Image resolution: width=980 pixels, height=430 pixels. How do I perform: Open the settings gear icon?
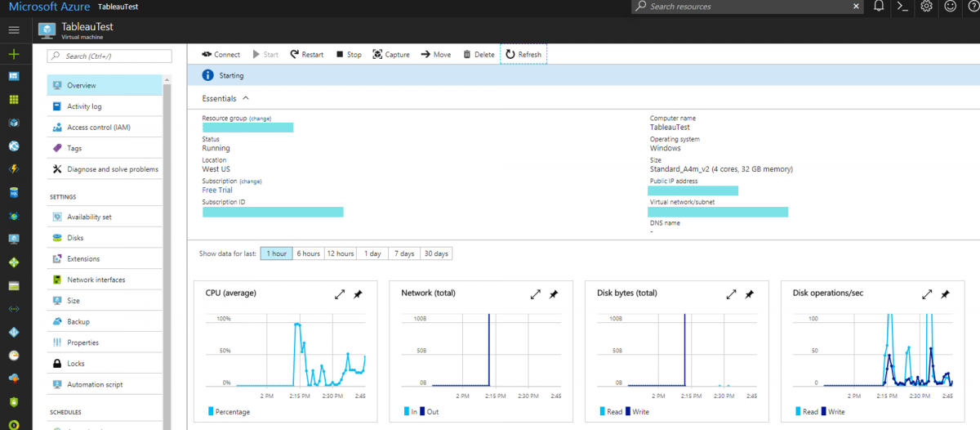[926, 7]
